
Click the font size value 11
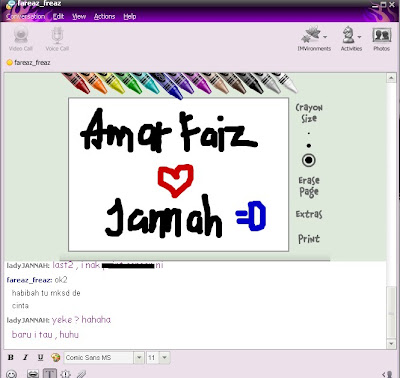[x=153, y=358]
